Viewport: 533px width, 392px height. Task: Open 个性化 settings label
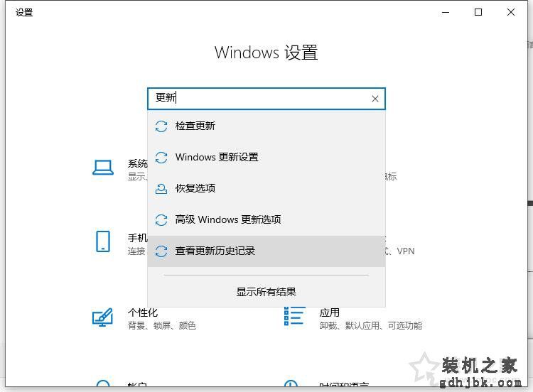(143, 312)
